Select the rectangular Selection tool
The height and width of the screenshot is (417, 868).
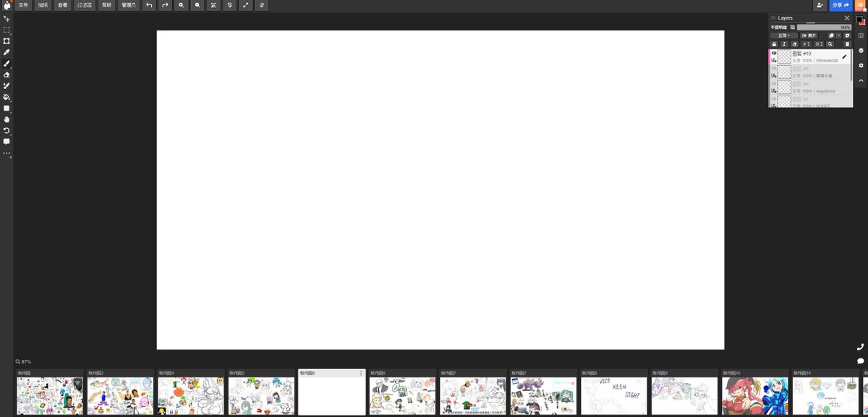point(7,30)
